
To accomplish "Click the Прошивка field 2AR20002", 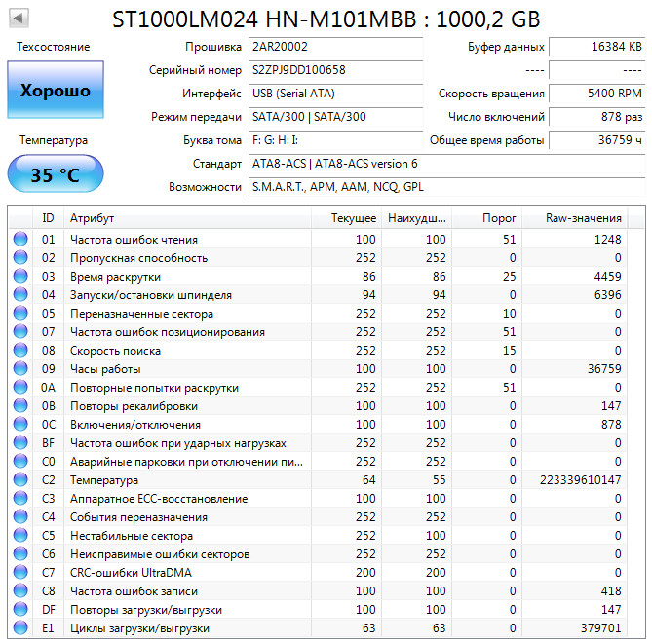I will tap(335, 47).
